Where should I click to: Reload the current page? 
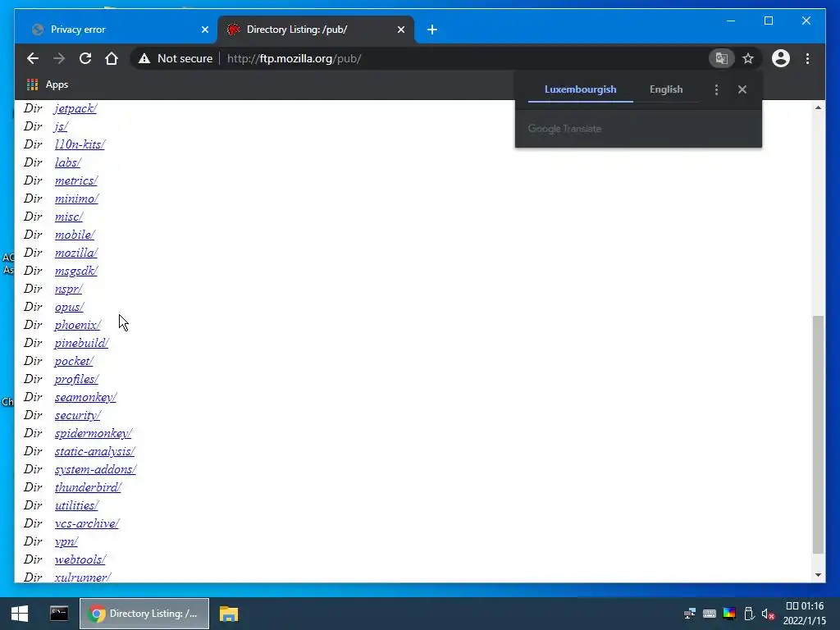[x=85, y=58]
